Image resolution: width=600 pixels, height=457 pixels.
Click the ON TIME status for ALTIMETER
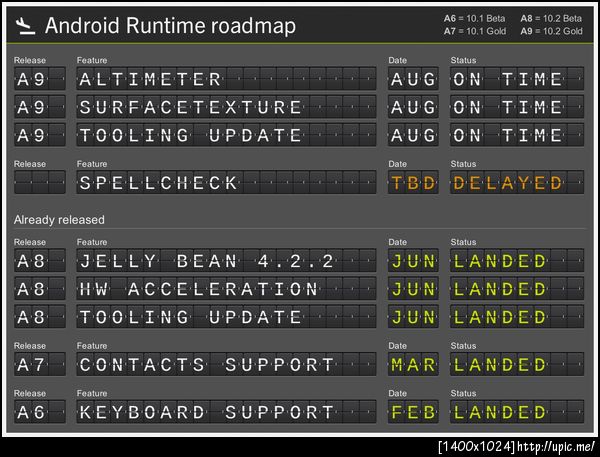[517, 79]
